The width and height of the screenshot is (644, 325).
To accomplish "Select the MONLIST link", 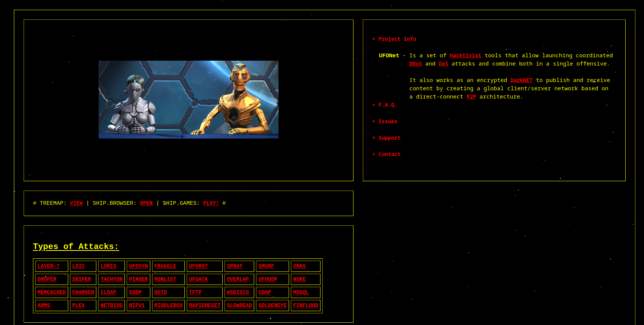I will click(165, 279).
